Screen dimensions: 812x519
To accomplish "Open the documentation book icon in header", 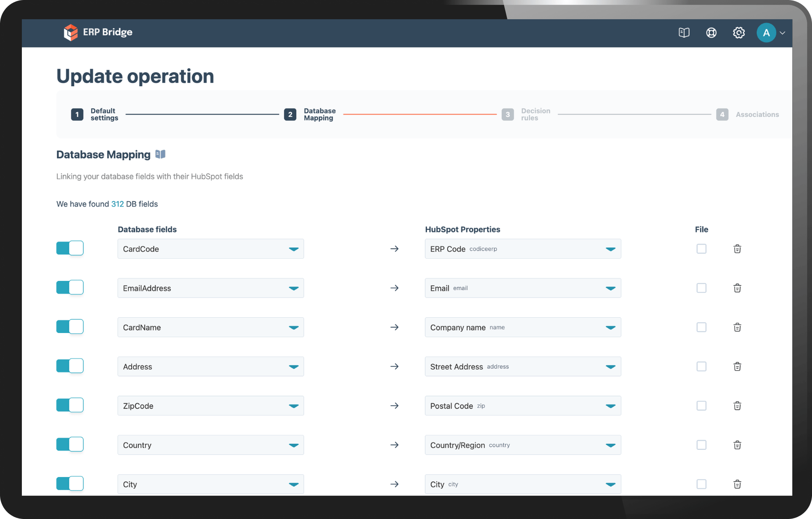I will tap(684, 33).
